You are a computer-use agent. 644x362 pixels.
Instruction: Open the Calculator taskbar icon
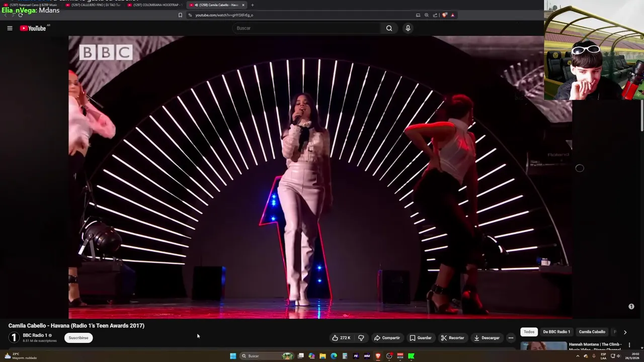point(345,356)
